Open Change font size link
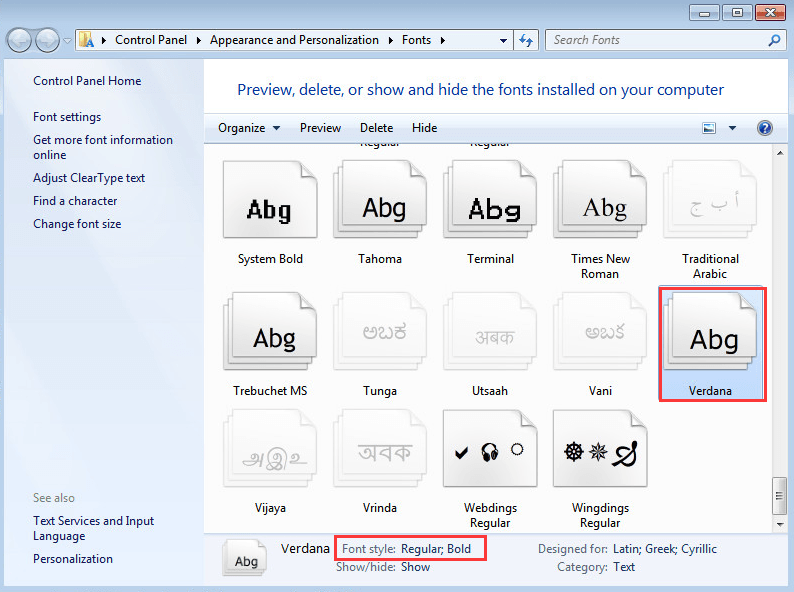 (77, 224)
